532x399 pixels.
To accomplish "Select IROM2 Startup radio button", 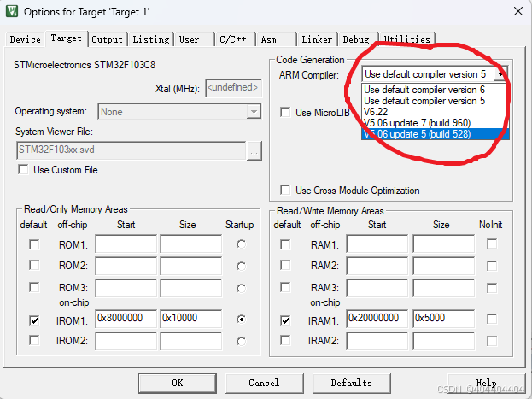I will click(241, 341).
